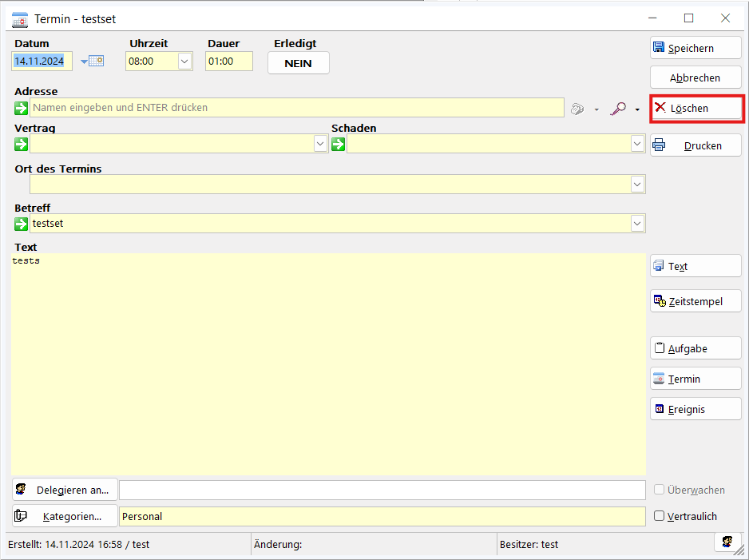Delete the appointment using Löschen
This screenshot has width=749, height=560.
[695, 108]
